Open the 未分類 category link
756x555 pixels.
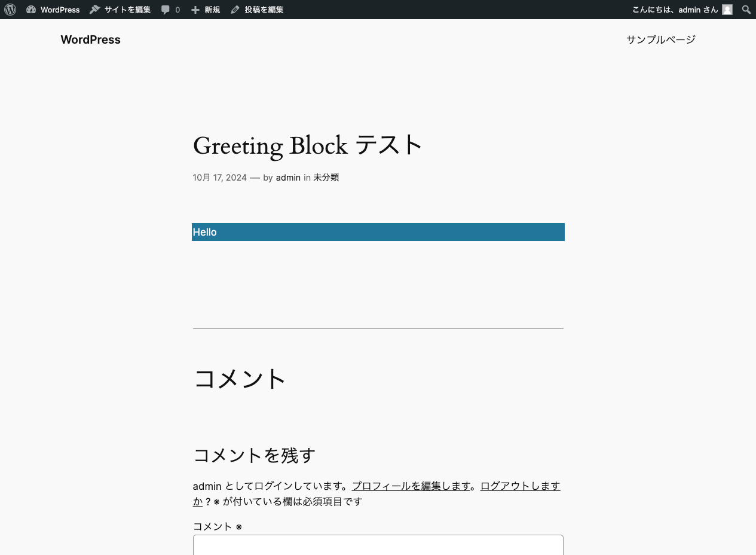coord(326,178)
